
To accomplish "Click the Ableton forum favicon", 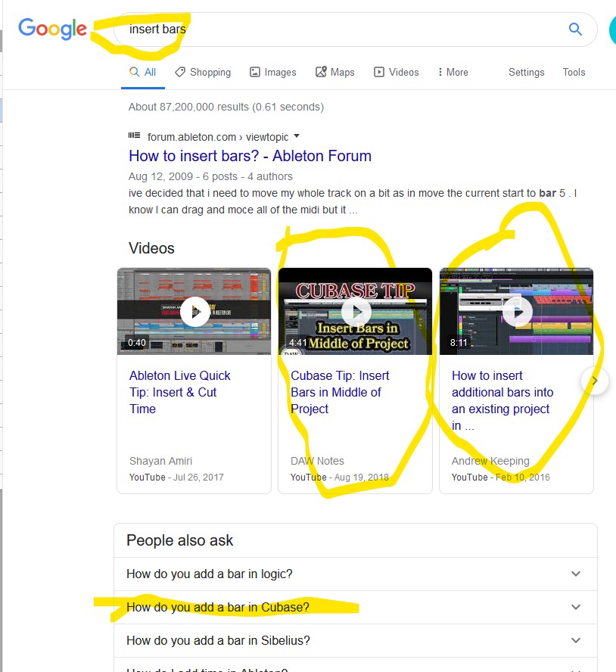I will point(134,135).
